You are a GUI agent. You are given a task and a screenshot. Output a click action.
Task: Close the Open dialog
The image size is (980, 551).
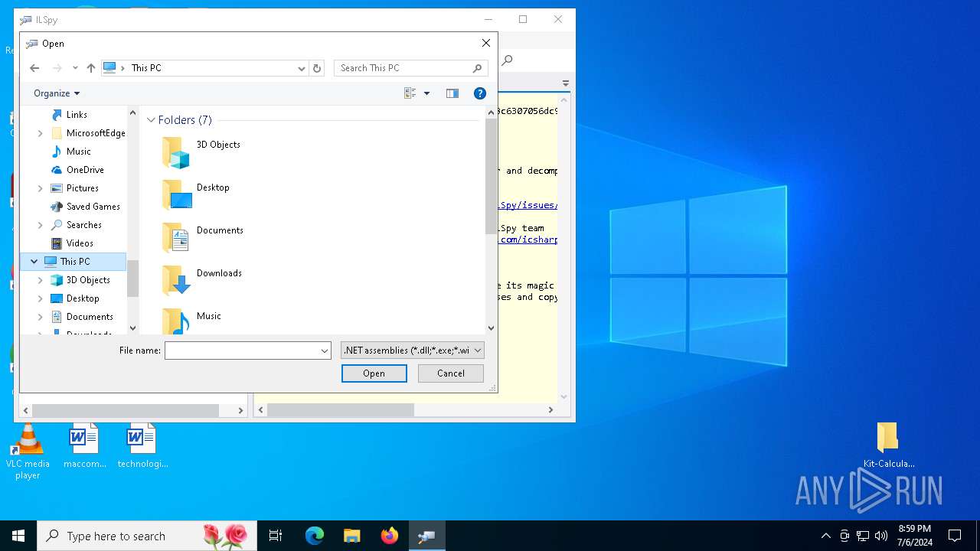[x=486, y=44]
